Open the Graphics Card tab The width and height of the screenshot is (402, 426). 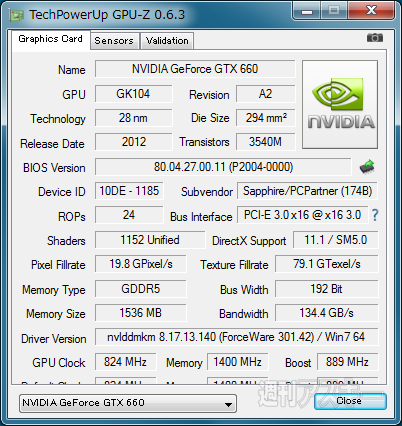pyautogui.click(x=51, y=39)
